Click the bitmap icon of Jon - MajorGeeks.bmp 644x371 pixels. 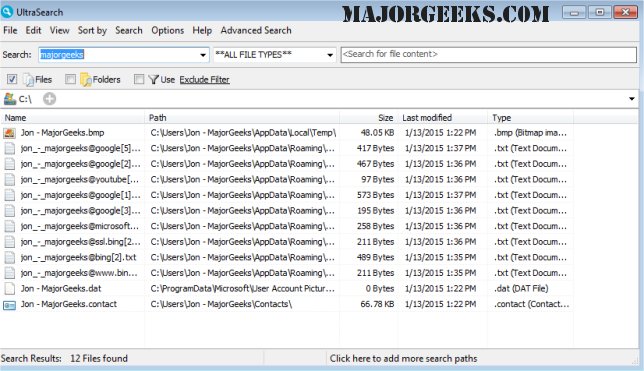click(9, 133)
